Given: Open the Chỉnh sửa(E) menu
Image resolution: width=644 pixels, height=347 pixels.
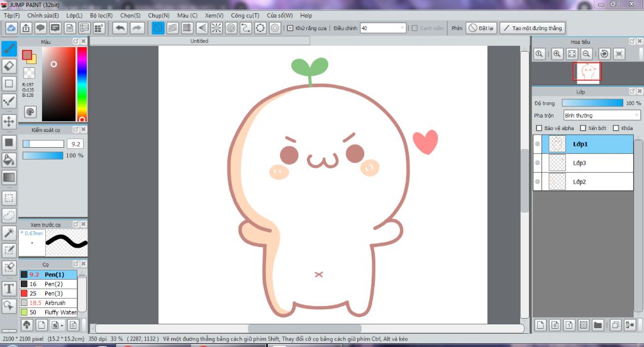Looking at the screenshot, I should 43,15.
